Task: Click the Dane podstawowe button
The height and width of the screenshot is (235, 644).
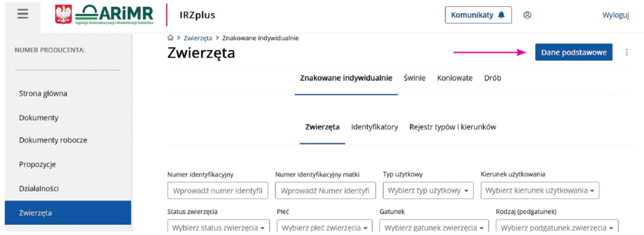Action: tap(574, 53)
